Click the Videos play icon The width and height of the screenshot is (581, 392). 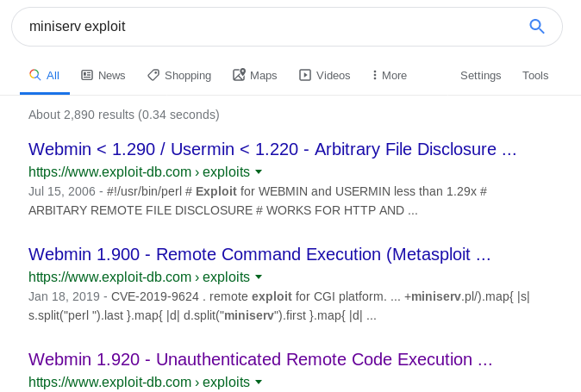[305, 75]
